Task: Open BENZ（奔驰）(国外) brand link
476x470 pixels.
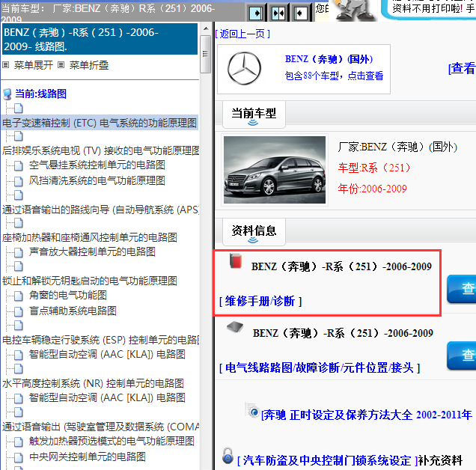Action: pyautogui.click(x=329, y=59)
